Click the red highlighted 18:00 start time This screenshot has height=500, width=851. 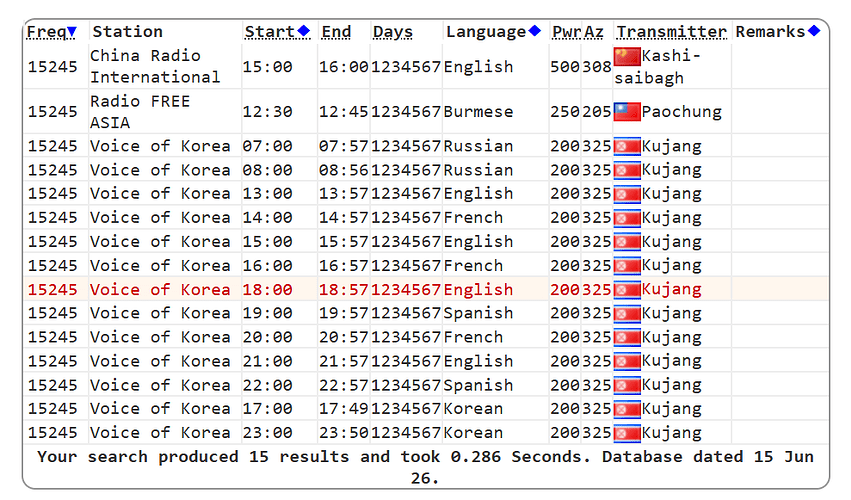[267, 289]
